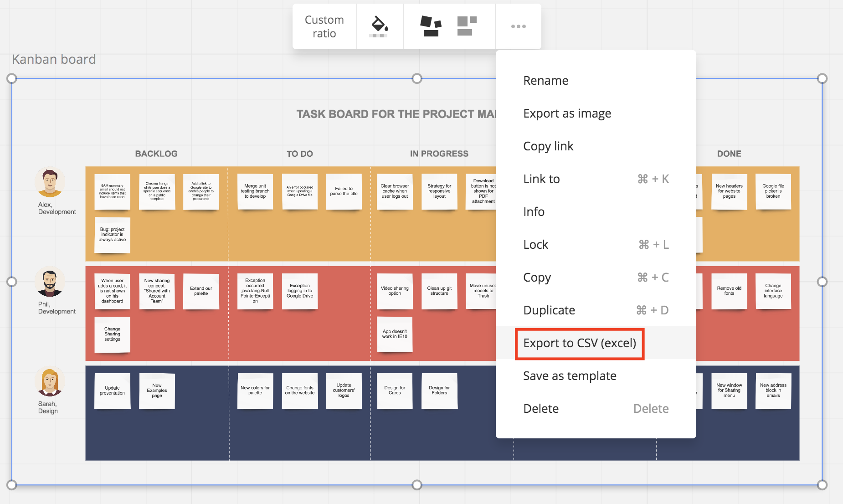843x504 pixels.
Task: Choose Duplicate from the menu
Action: point(549,310)
